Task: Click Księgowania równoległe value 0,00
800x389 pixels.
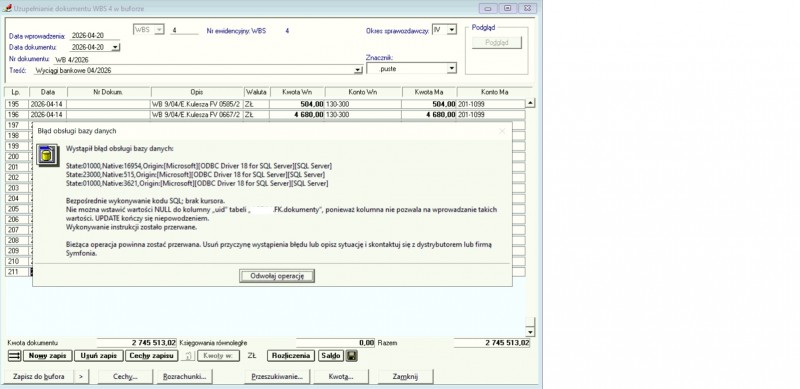Action: pos(335,343)
